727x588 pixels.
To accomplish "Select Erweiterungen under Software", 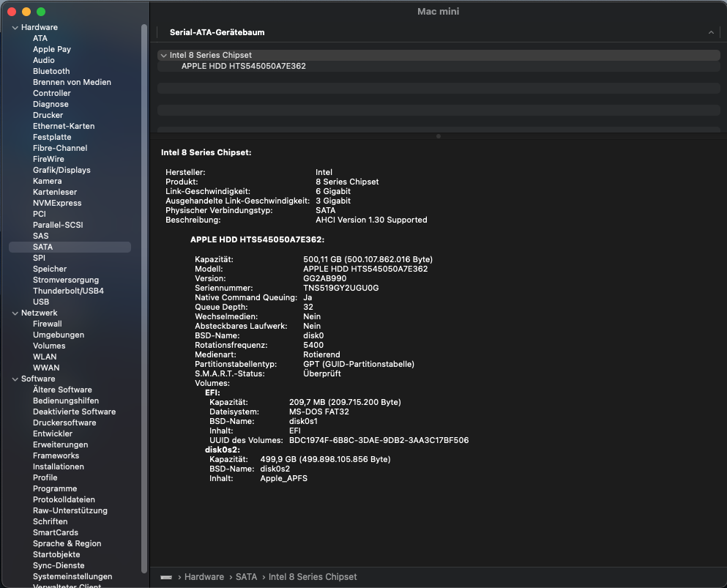I will pos(60,444).
